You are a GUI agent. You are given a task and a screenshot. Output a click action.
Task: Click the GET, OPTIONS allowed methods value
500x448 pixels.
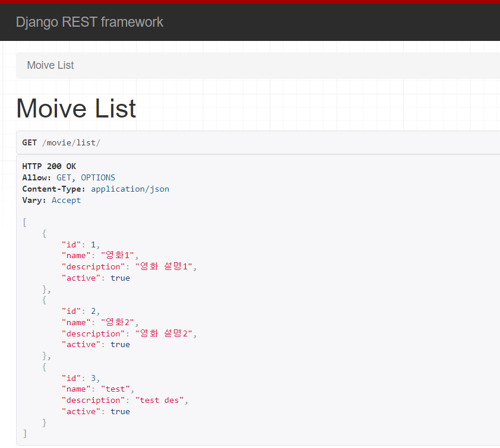pos(86,177)
